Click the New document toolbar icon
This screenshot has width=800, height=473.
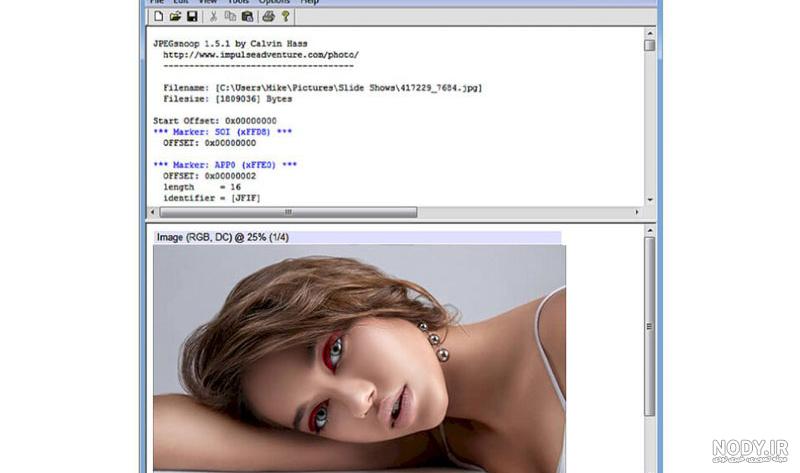(x=159, y=16)
